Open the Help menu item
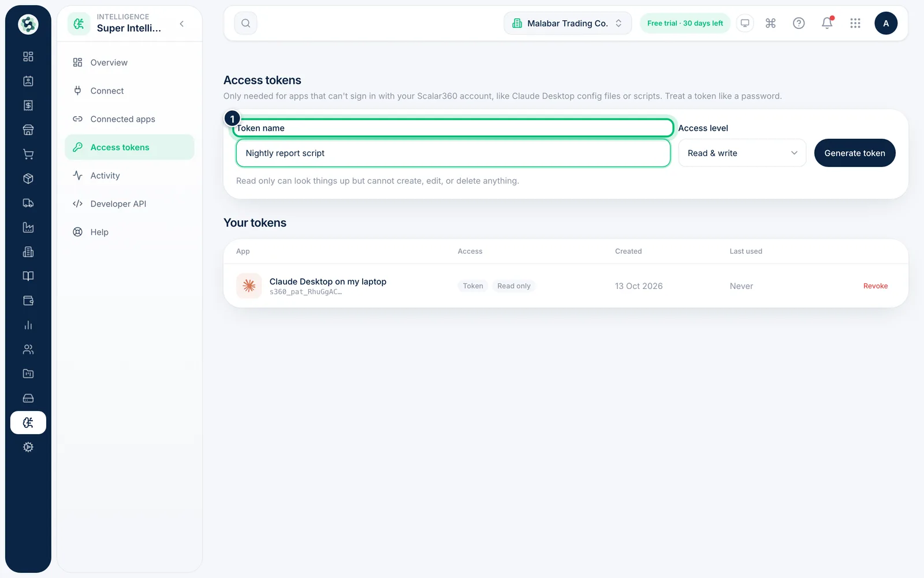 pos(129,232)
